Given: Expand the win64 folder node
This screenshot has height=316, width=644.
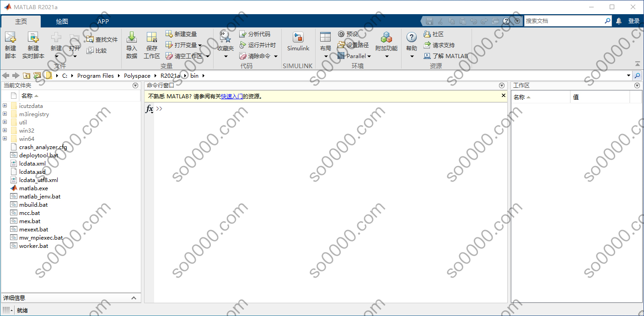Looking at the screenshot, I should pos(5,139).
